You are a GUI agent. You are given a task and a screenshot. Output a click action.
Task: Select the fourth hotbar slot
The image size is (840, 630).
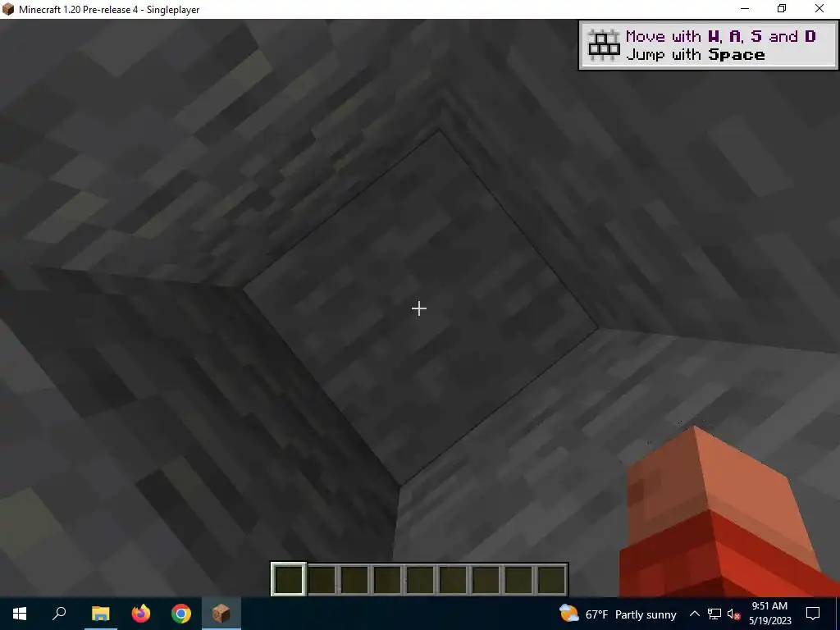[387, 579]
